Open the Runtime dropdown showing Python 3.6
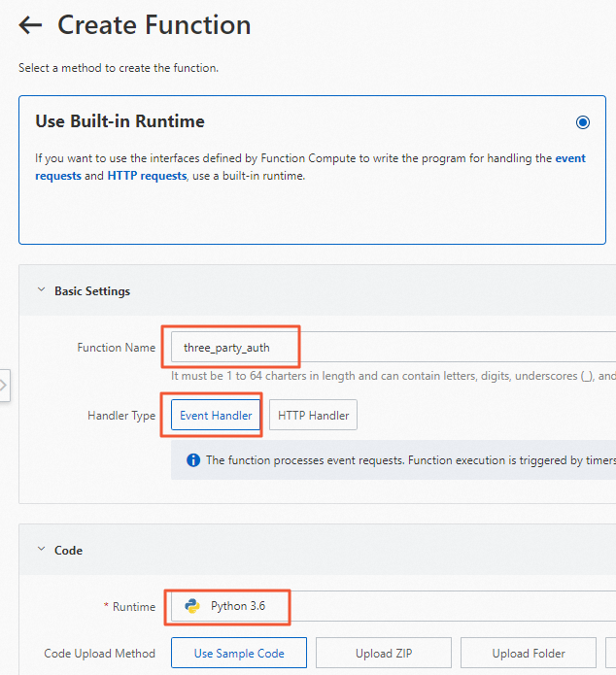The width and height of the screenshot is (616, 675). tap(389, 606)
